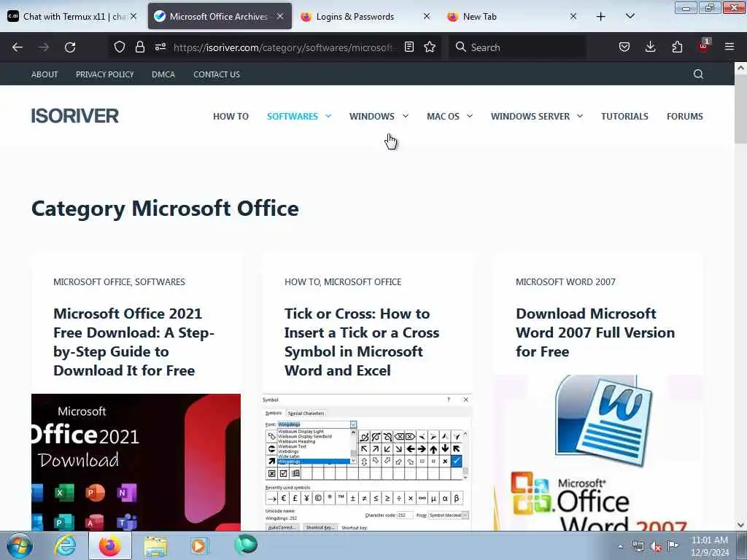The width and height of the screenshot is (747, 560).
Task: Expand the WINDOWS SERVER dropdown chevron
Action: click(580, 116)
